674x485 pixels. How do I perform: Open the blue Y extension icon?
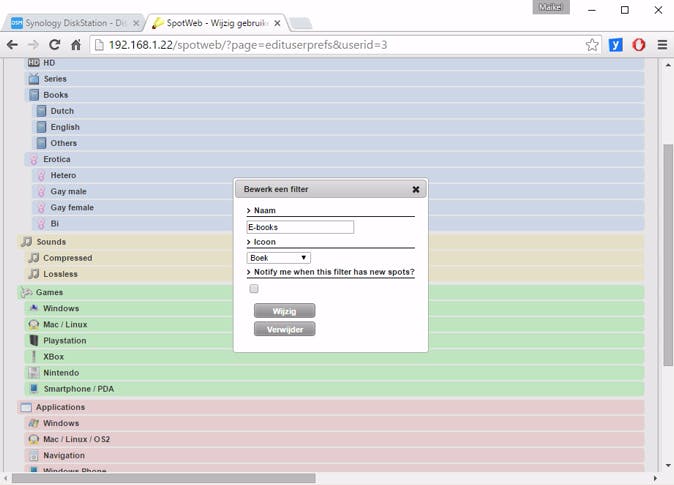click(x=616, y=45)
